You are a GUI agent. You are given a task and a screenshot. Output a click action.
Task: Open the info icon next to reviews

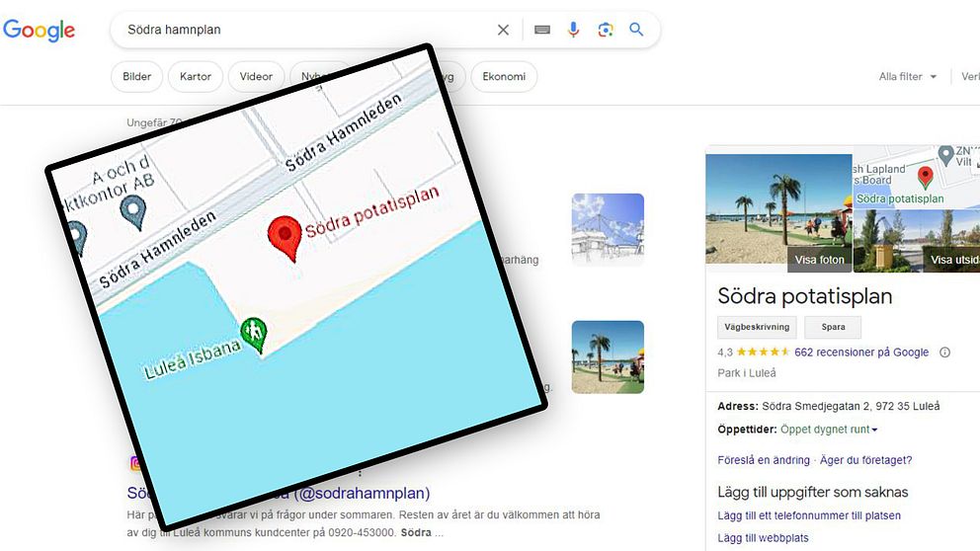[x=945, y=353]
